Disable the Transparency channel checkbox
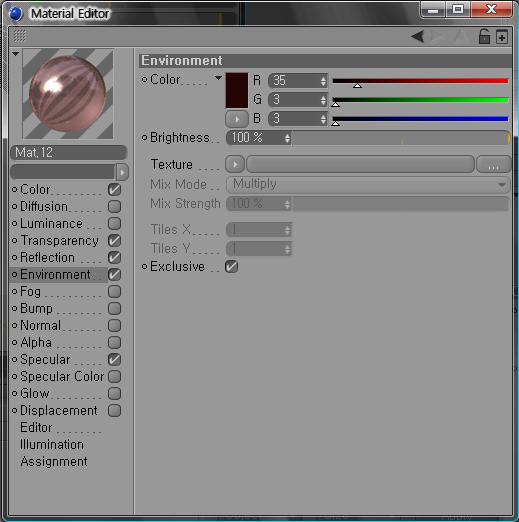The height and width of the screenshot is (522, 519). click(114, 241)
